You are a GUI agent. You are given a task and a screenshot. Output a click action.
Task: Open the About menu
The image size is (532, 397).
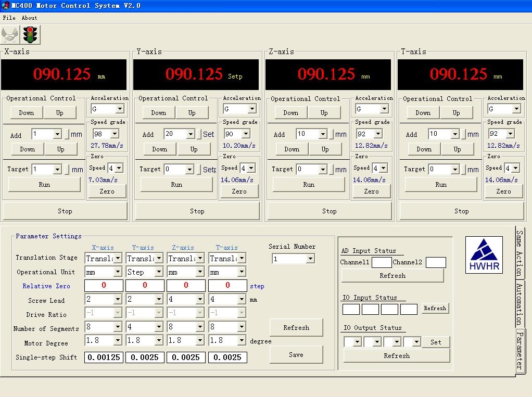click(x=29, y=18)
